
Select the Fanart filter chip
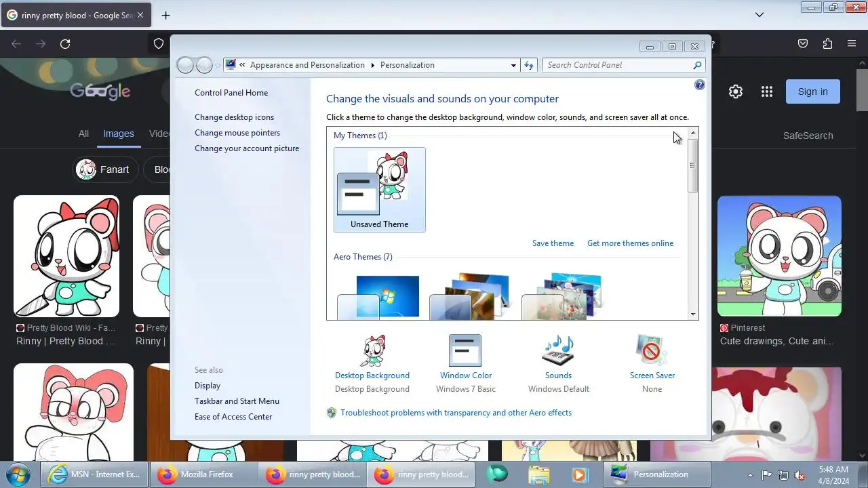coord(106,169)
